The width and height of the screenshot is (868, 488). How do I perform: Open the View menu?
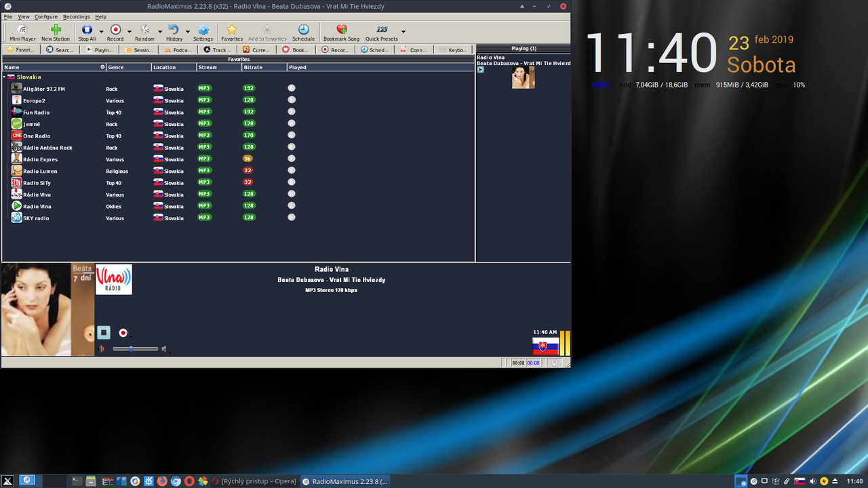coord(24,16)
